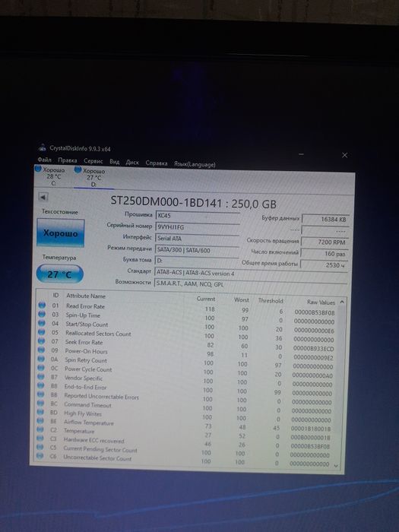Open the Справка menu
The height and width of the screenshot is (532, 399).
(x=157, y=163)
